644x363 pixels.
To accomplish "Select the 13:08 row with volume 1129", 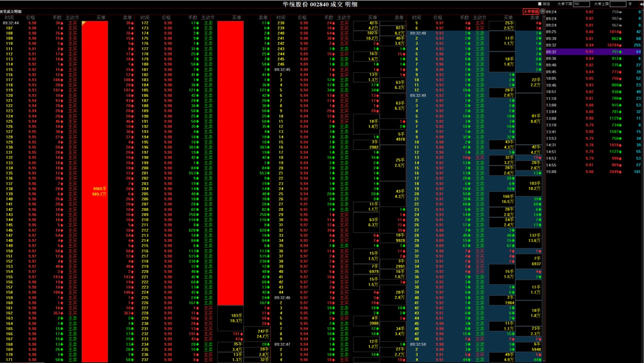I will [x=594, y=118].
